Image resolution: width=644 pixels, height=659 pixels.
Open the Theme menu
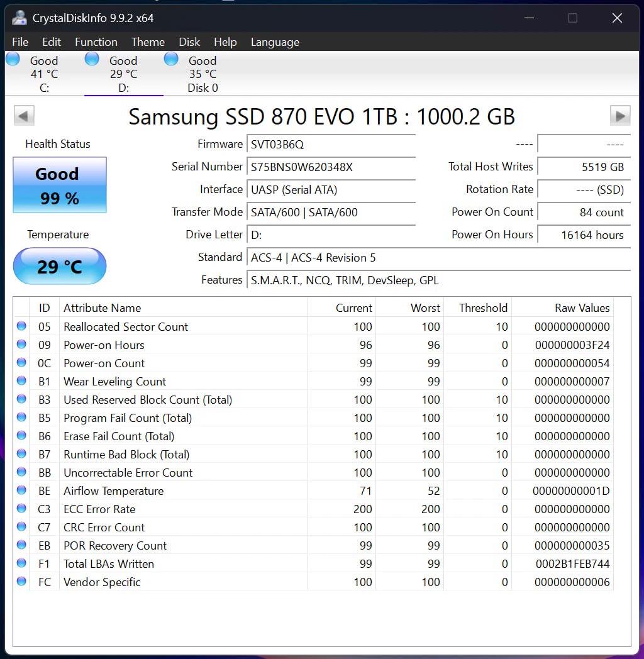click(148, 42)
